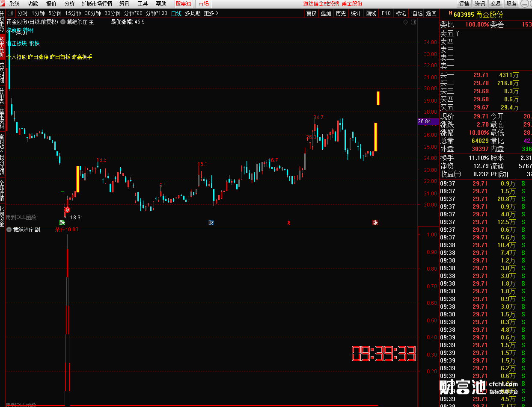Click the small red $ marker on the timeline
532x407 pixels.
(x=289, y=223)
